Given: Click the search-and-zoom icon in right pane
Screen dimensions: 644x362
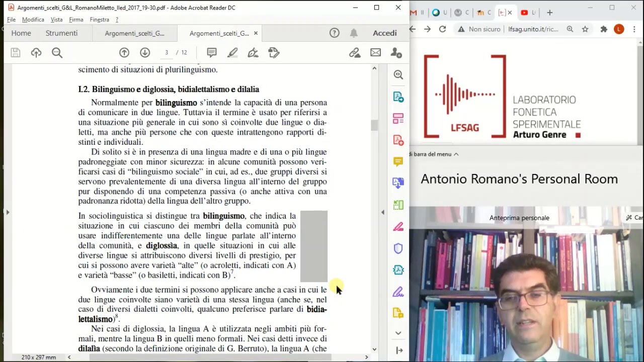Looking at the screenshot, I should coord(398,74).
